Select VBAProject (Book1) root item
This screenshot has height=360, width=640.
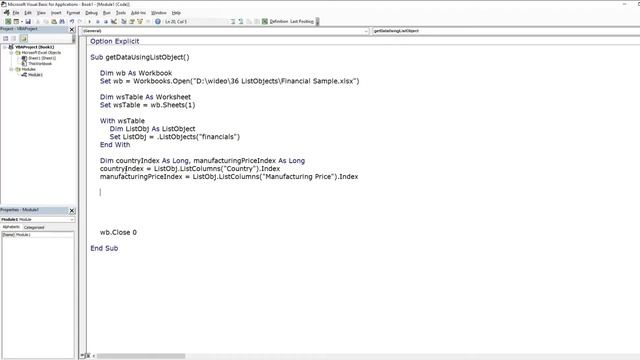click(x=34, y=47)
